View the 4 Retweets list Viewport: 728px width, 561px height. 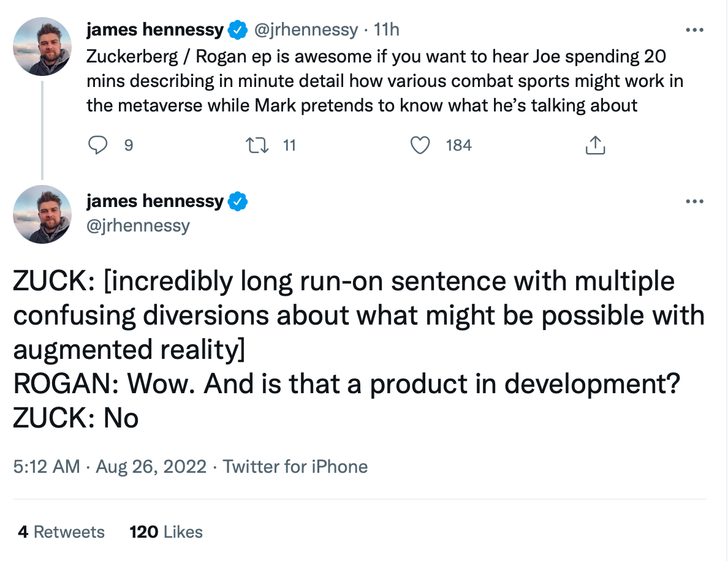61,532
